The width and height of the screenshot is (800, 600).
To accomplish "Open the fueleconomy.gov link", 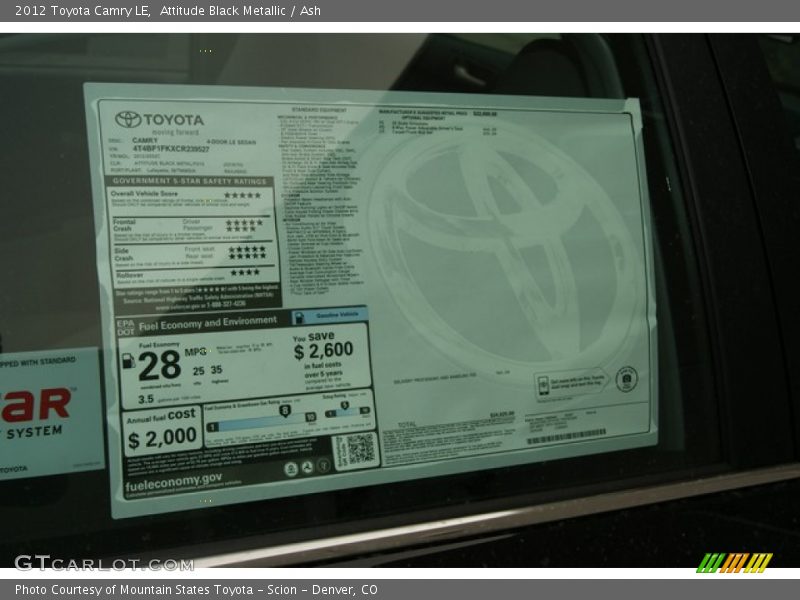I will tap(175, 484).
